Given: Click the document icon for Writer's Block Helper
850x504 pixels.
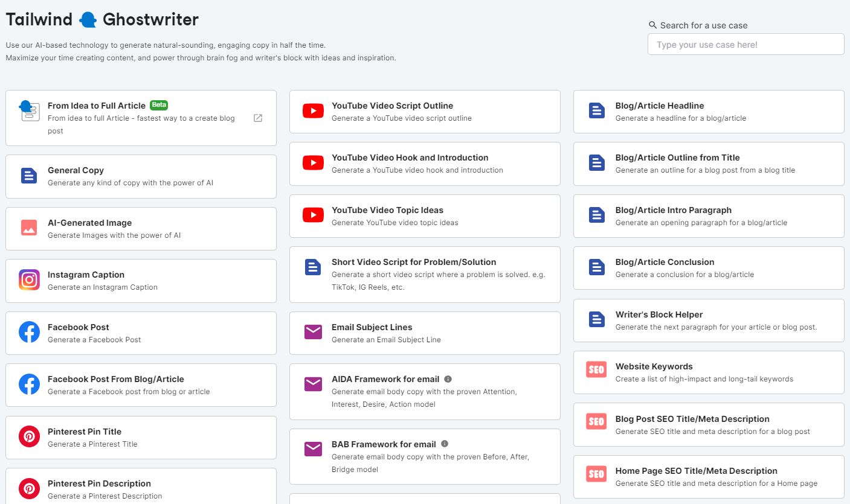Looking at the screenshot, I should tap(597, 320).
